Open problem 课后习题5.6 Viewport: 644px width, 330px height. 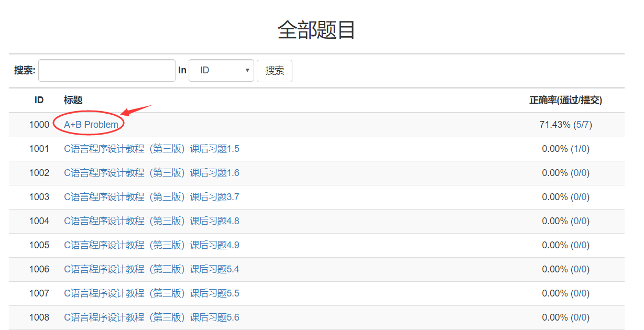151,317
